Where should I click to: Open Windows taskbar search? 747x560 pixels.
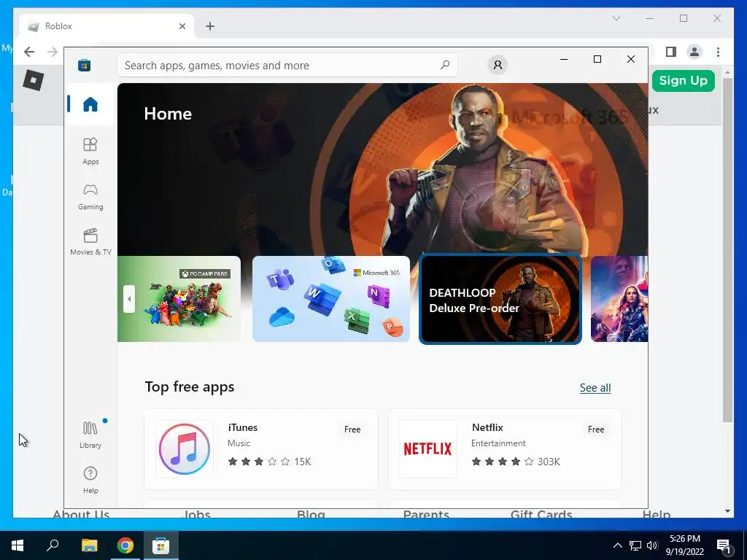[53, 545]
